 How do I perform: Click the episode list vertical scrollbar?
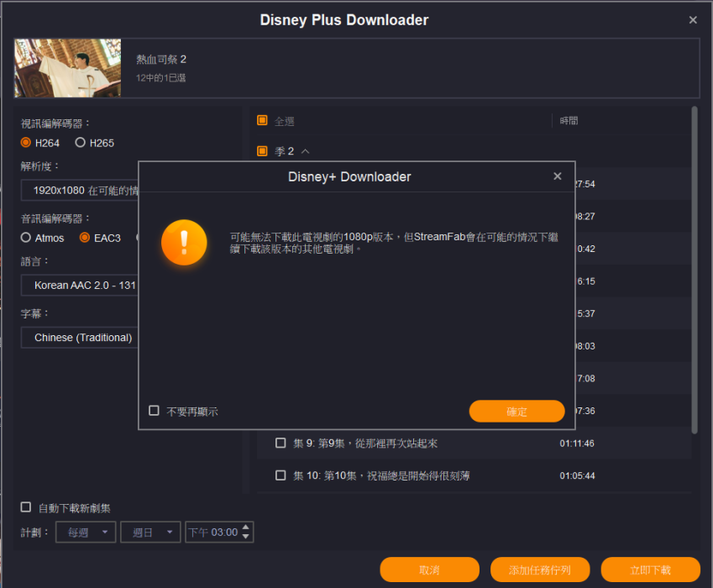pyautogui.click(x=695, y=270)
